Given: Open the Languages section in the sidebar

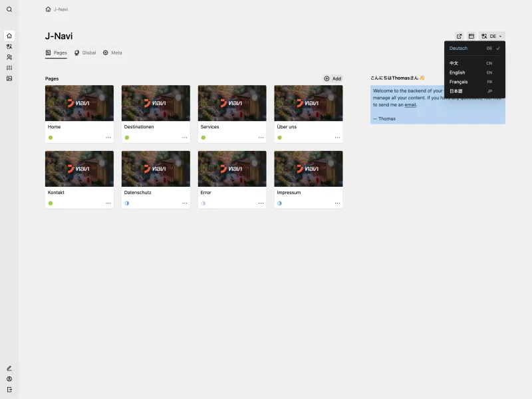Looking at the screenshot, I should (x=9, y=47).
